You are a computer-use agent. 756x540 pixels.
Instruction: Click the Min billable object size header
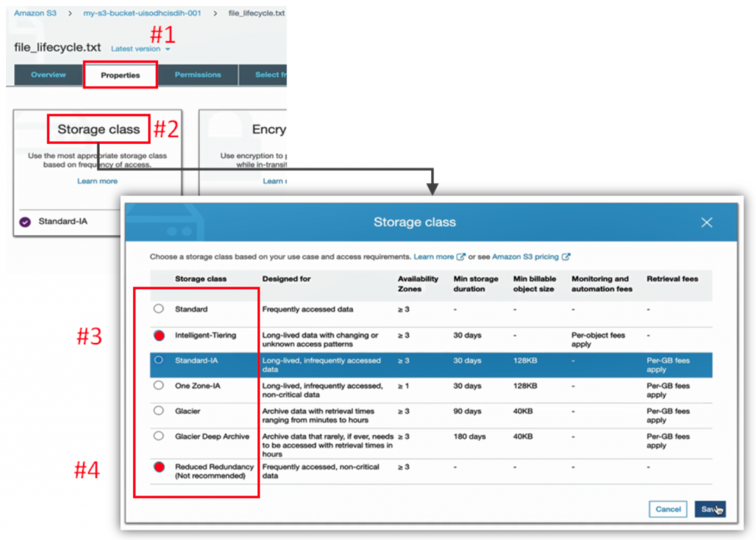(535, 284)
